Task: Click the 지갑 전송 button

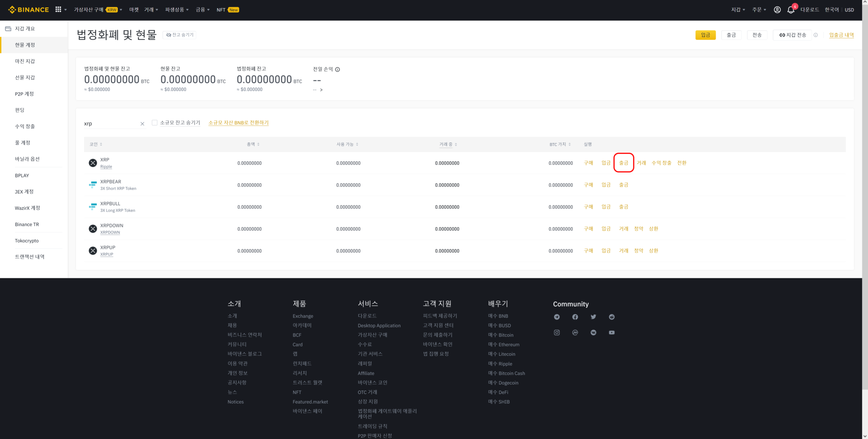Action: tap(793, 35)
